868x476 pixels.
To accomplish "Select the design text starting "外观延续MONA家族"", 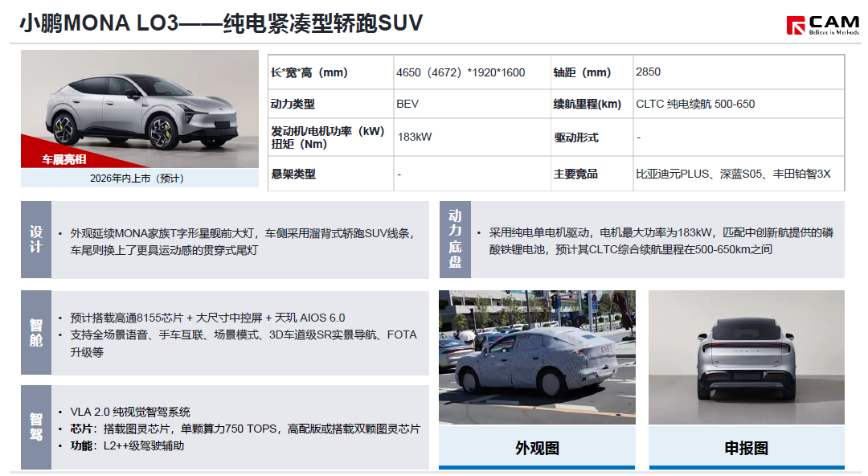I will pyautogui.click(x=242, y=241).
